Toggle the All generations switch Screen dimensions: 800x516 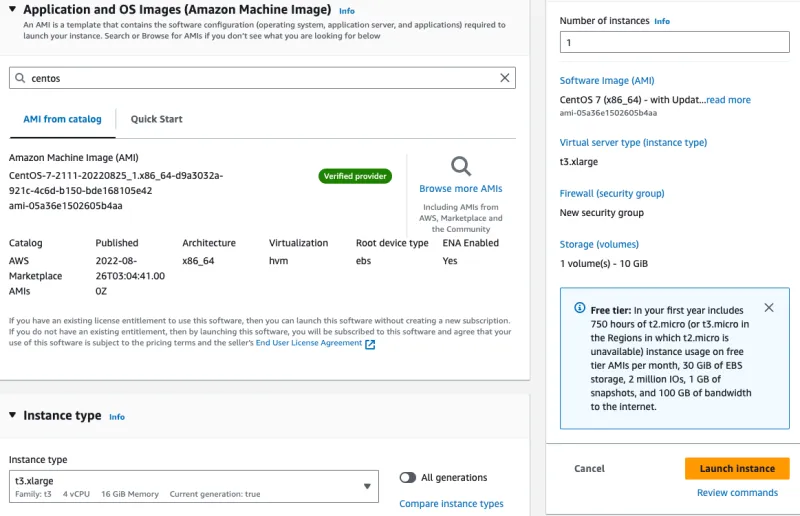408,477
